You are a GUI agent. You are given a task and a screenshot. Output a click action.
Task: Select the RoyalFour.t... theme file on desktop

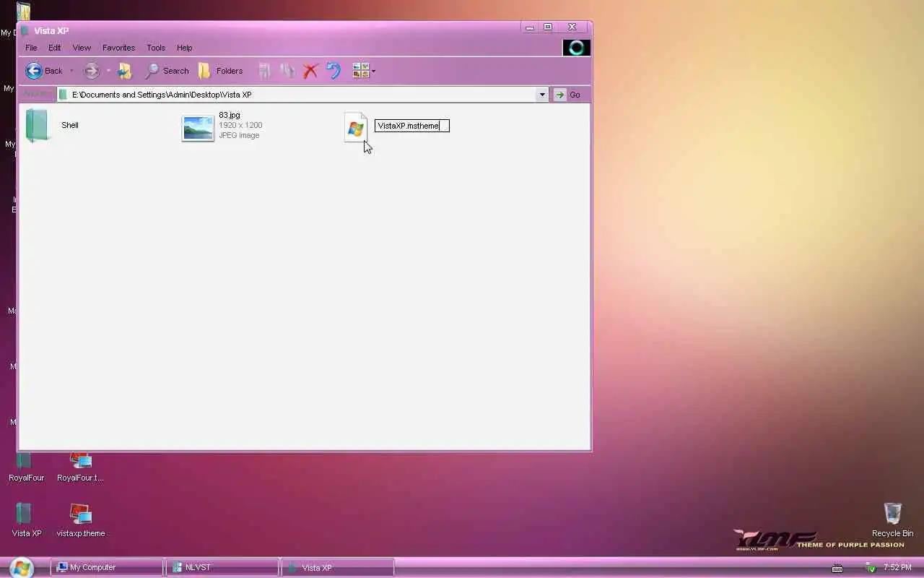(80, 467)
